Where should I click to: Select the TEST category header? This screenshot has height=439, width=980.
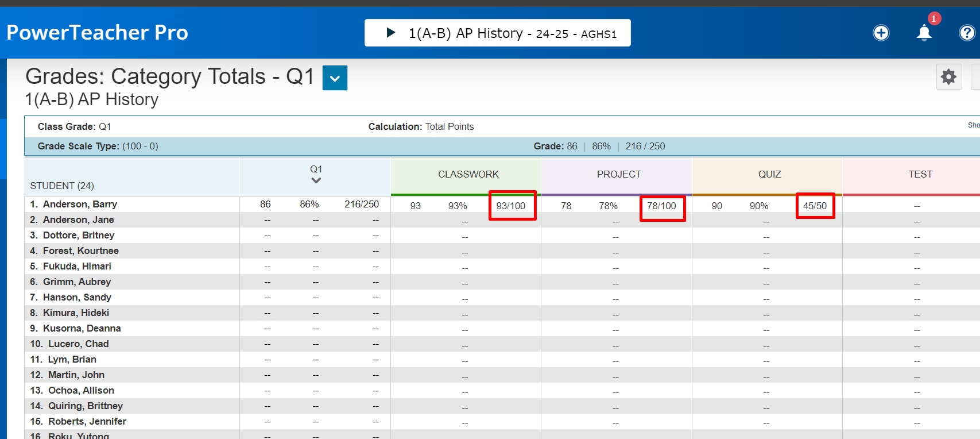[920, 174]
